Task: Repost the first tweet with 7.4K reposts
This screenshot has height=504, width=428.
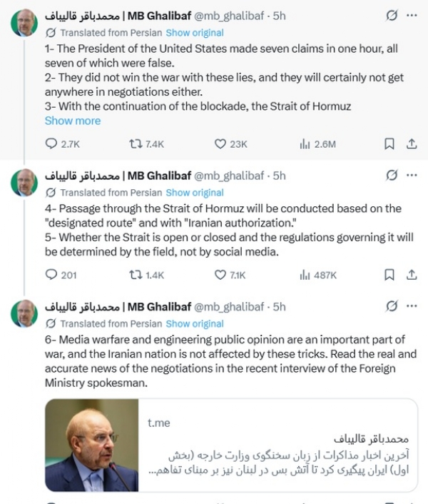Action: tap(135, 143)
